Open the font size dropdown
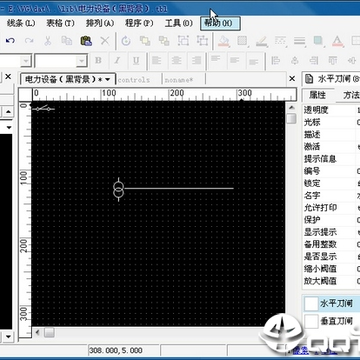 [81, 61]
